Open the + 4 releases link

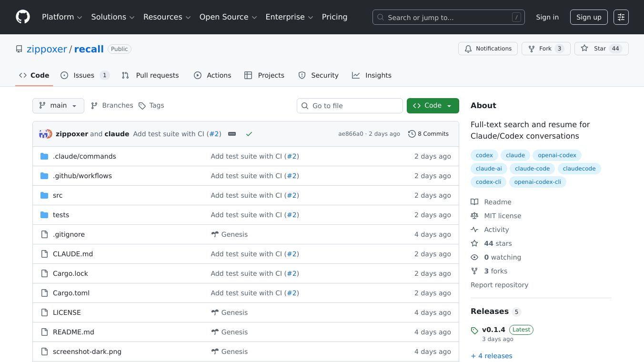[492, 356]
